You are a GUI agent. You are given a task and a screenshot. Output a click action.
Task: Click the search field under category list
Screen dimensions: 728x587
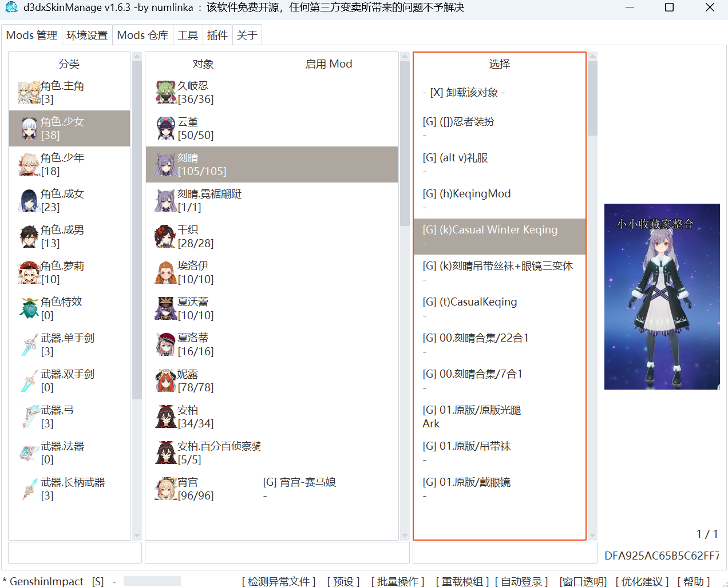(75, 553)
